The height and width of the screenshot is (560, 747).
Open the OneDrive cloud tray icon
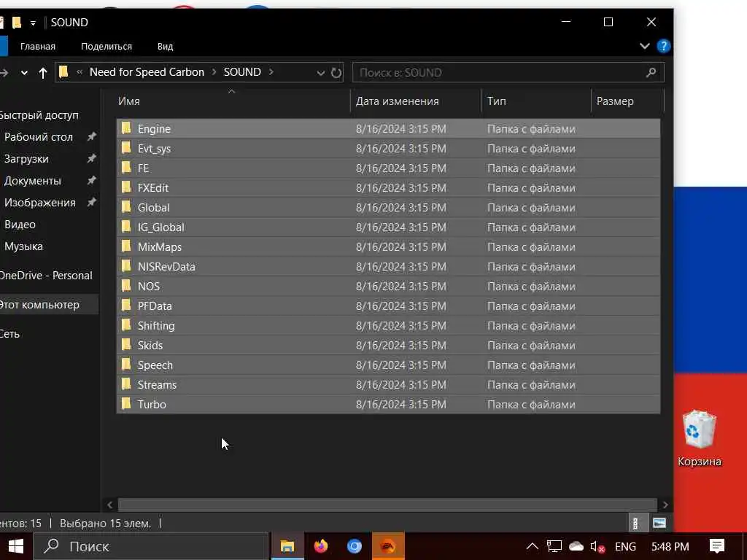[576, 546]
